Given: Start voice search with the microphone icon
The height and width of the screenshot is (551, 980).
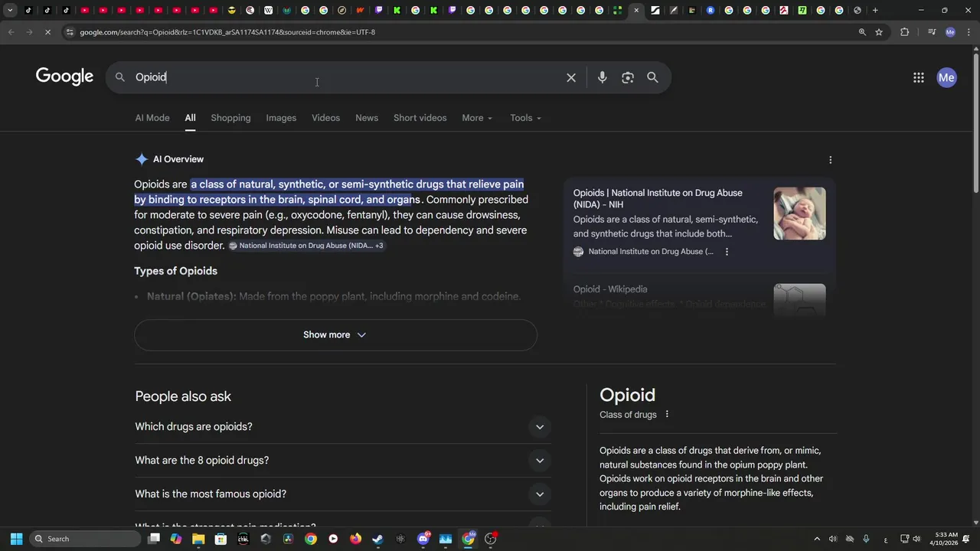Looking at the screenshot, I should click(x=603, y=77).
